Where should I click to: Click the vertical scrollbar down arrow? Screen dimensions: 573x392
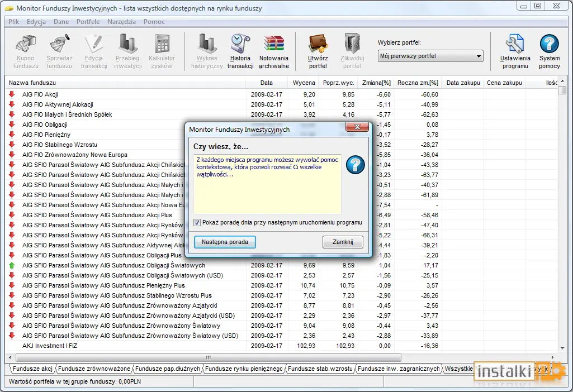tap(562, 348)
